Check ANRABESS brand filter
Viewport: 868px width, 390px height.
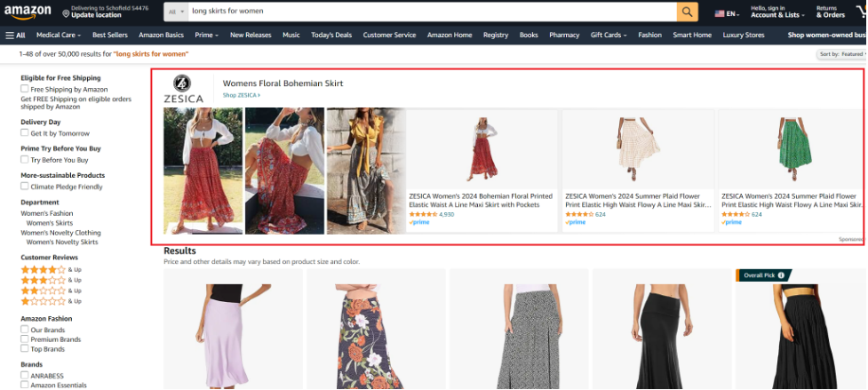point(24,375)
